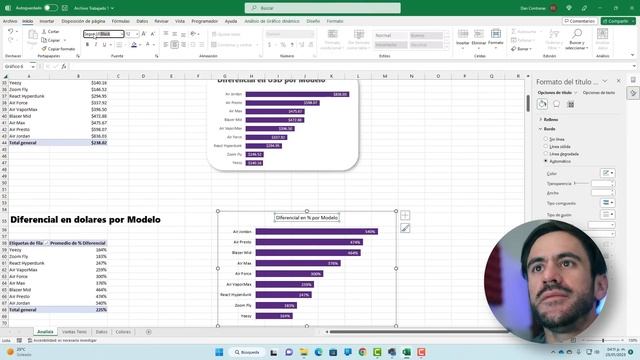Viewport: 640px width, 360px height.
Task: Click the Comentarios button
Action: pyautogui.click(x=580, y=21)
